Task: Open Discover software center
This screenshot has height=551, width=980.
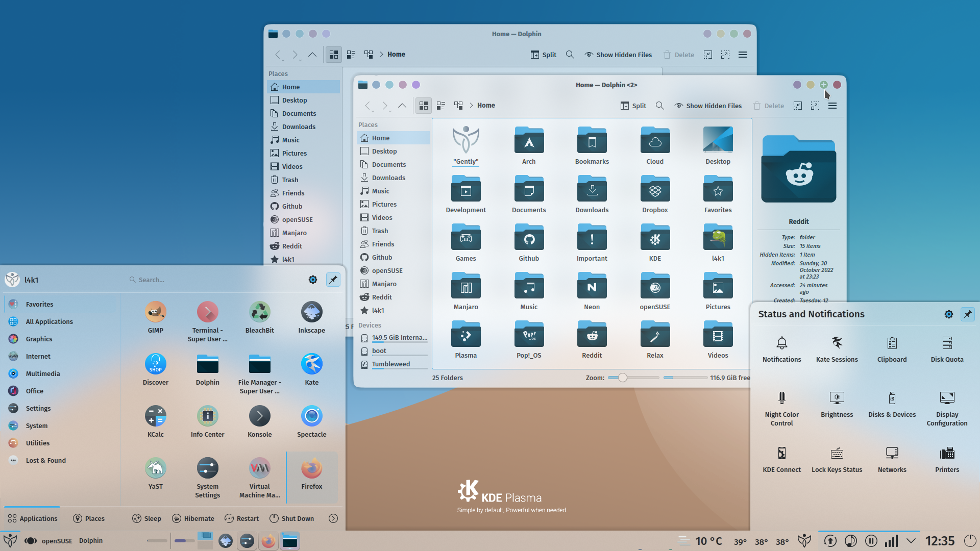Action: click(156, 369)
